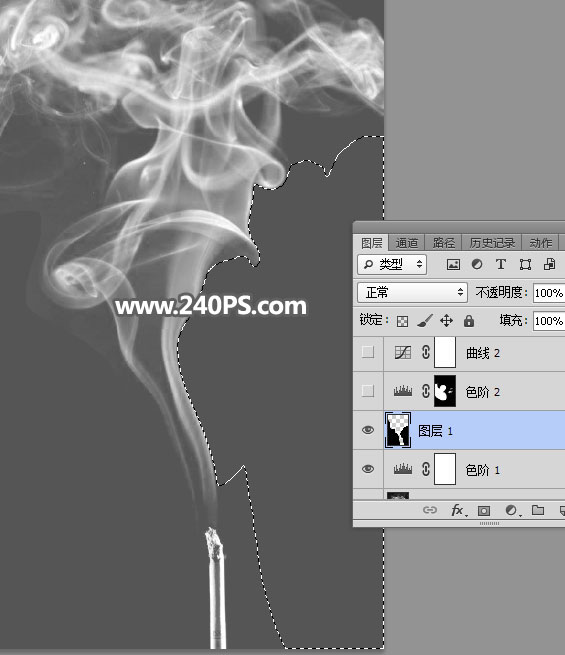565x655 pixels.
Task: Click the mask link icon of 色阶 2
Action: [x=426, y=391]
